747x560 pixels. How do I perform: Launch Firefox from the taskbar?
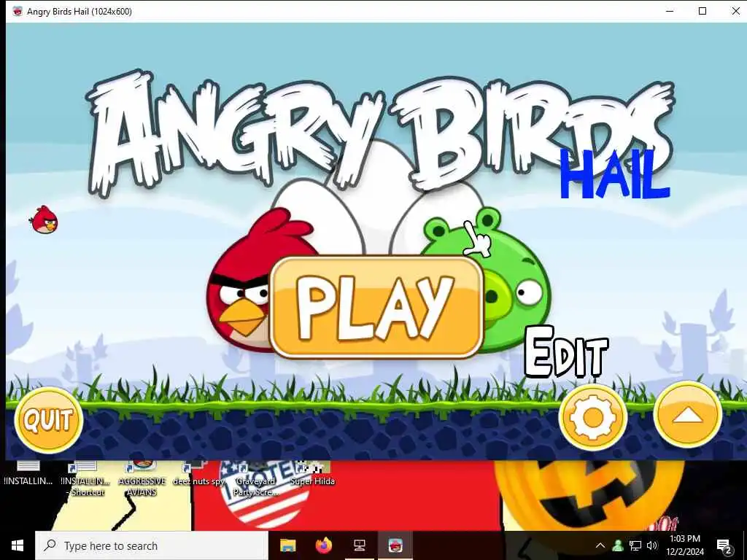click(323, 545)
